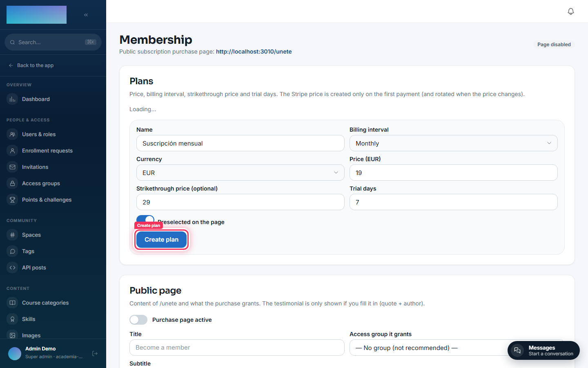Open Course categories menu item
This screenshot has height=368, width=588.
pyautogui.click(x=53, y=303)
